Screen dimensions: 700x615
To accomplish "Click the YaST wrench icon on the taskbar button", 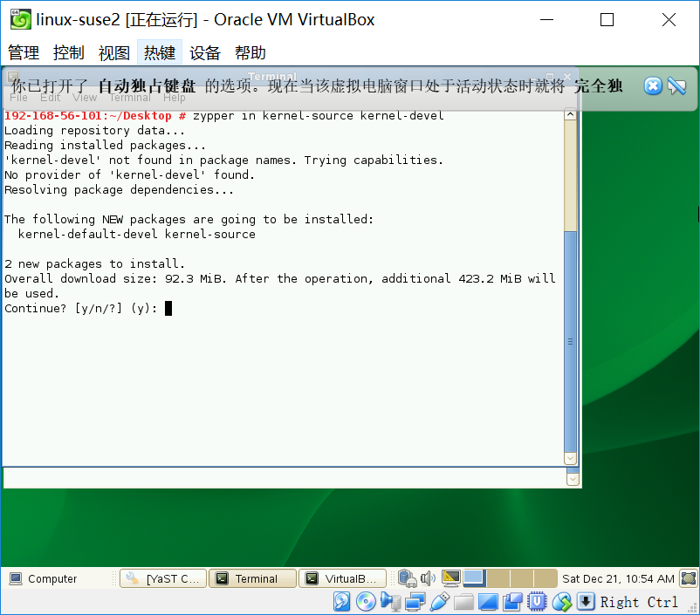I will coord(132,578).
